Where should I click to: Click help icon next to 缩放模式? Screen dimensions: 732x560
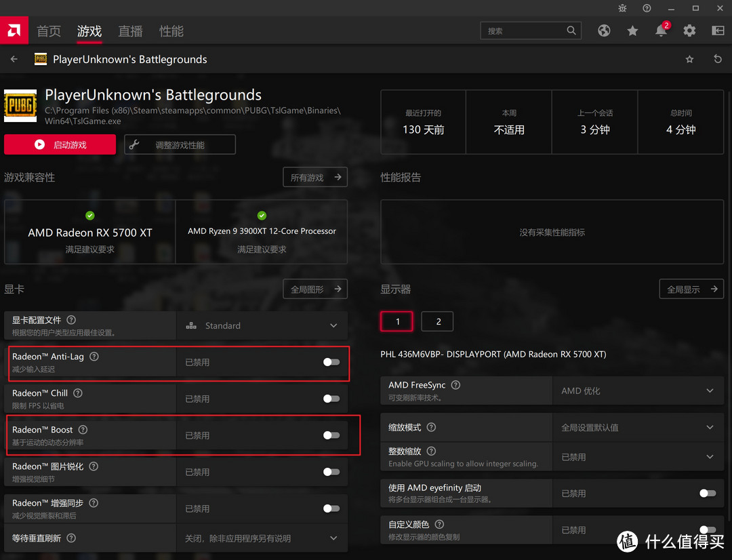(431, 427)
